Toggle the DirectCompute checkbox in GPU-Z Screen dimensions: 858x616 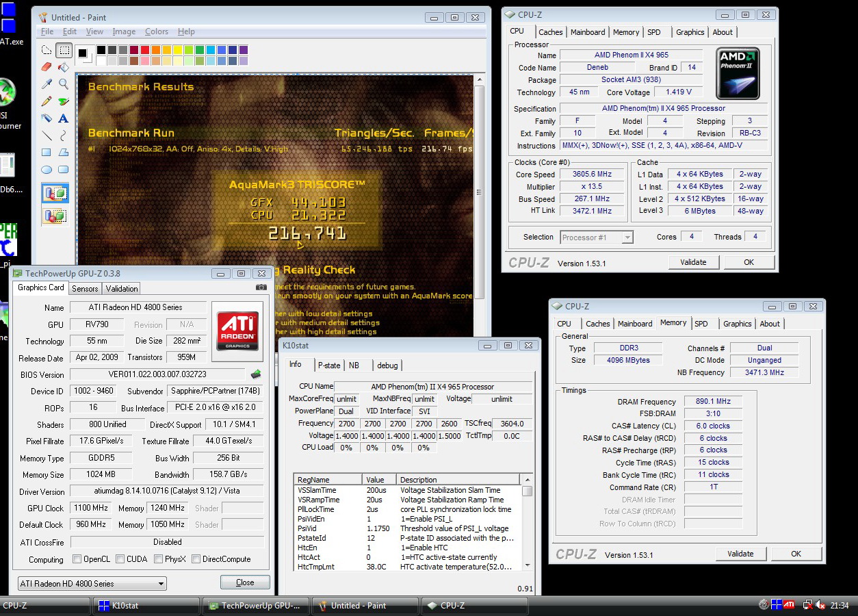196,559
